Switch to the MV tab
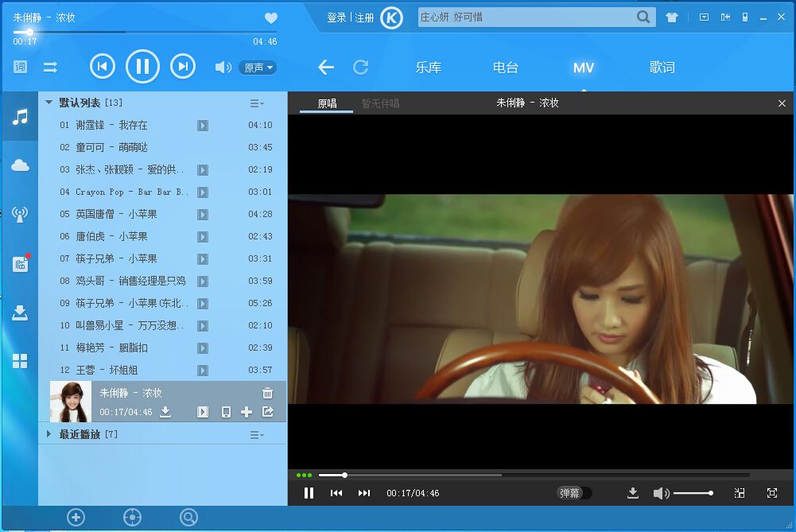The image size is (796, 532). 584,68
